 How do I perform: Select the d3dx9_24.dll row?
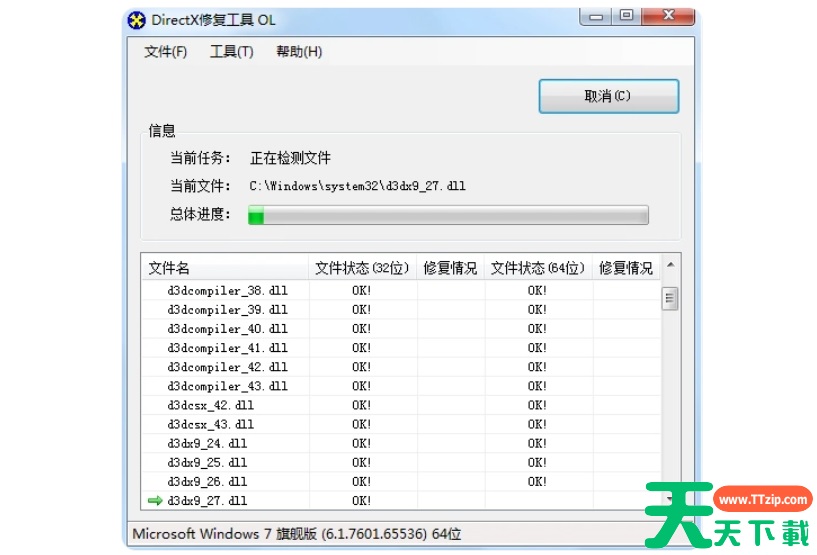point(401,443)
